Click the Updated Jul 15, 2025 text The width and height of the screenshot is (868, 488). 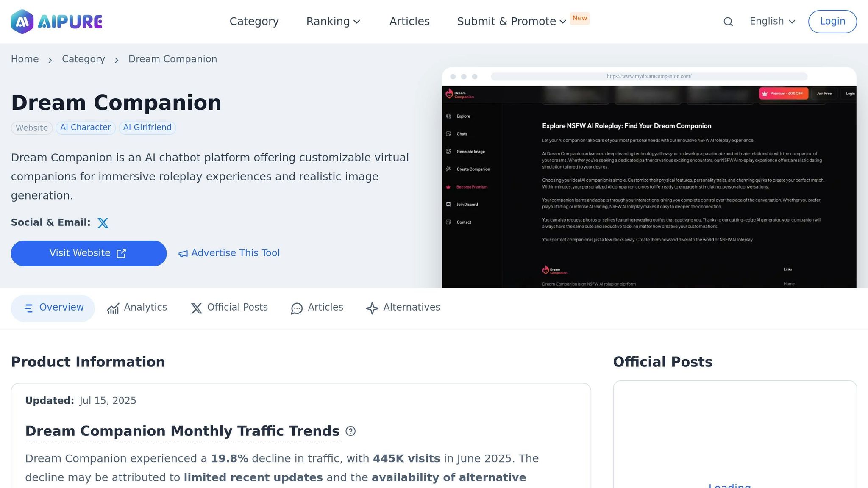coord(81,401)
